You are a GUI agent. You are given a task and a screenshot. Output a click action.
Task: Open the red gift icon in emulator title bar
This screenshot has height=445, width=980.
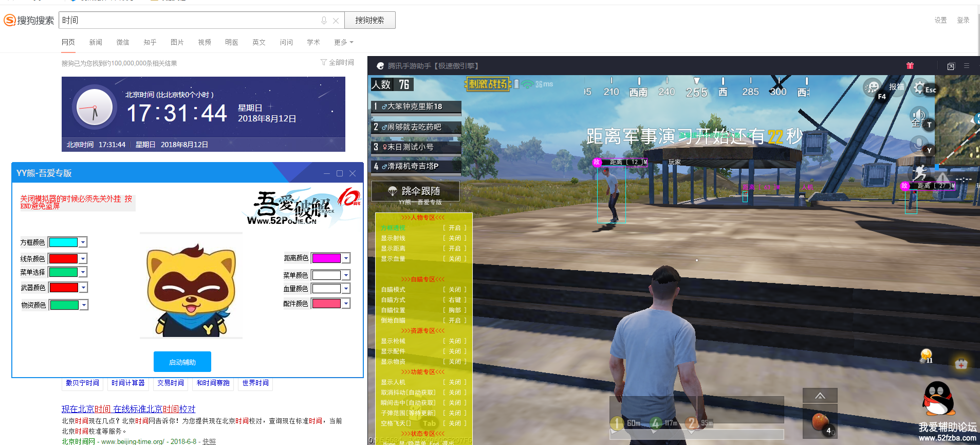pos(910,66)
